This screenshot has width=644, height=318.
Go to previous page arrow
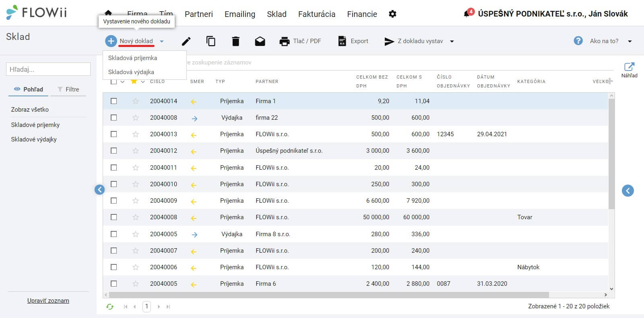pos(134,307)
